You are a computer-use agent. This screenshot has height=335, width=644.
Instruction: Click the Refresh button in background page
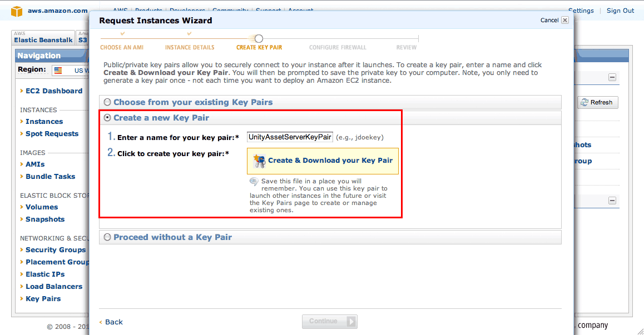(598, 103)
